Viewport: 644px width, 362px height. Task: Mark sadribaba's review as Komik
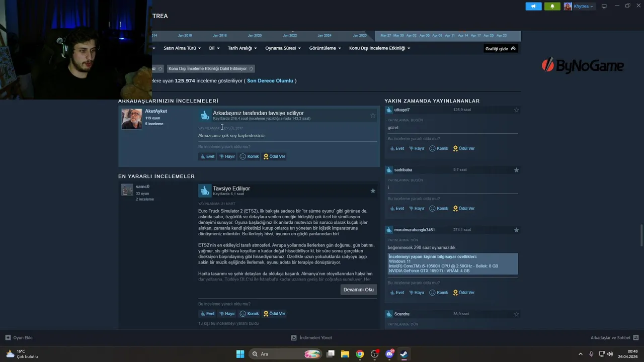pyautogui.click(x=439, y=208)
